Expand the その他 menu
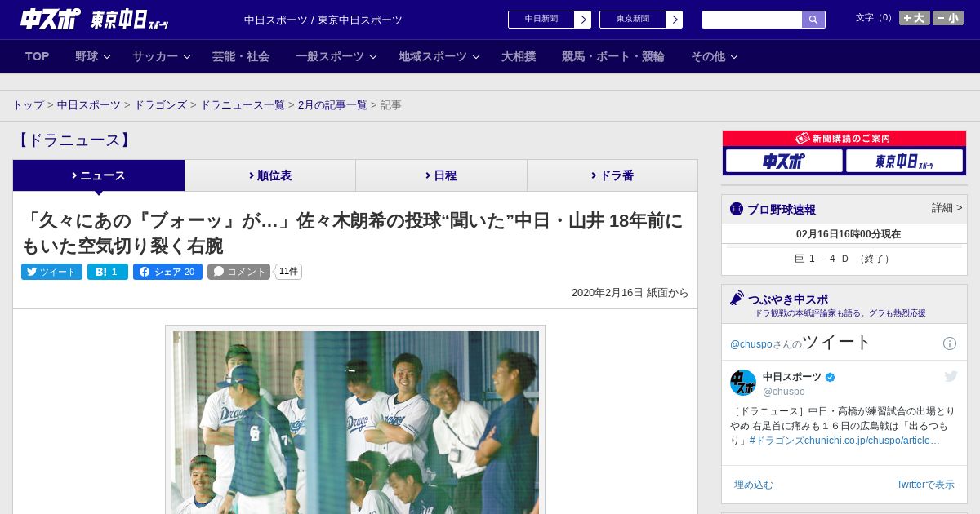 (715, 56)
